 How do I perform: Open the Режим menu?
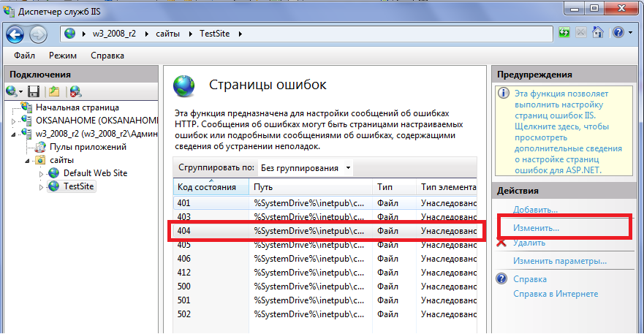click(x=63, y=56)
